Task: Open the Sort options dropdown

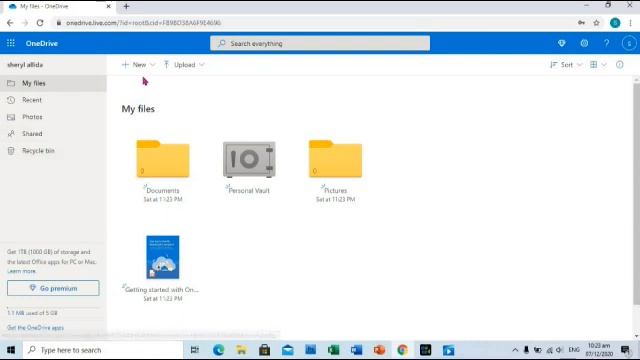Action: [x=566, y=64]
